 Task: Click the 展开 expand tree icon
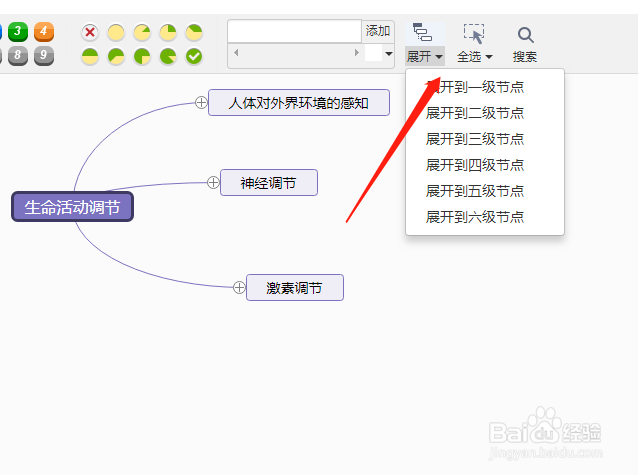tap(422, 32)
